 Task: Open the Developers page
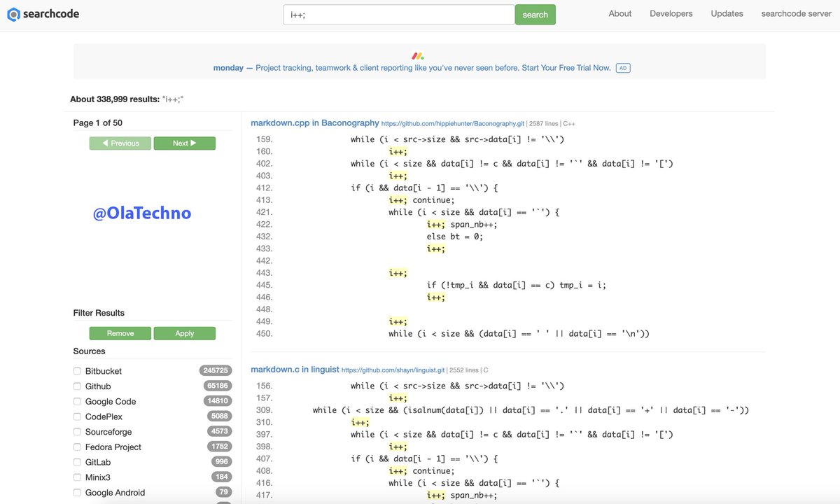pos(671,13)
